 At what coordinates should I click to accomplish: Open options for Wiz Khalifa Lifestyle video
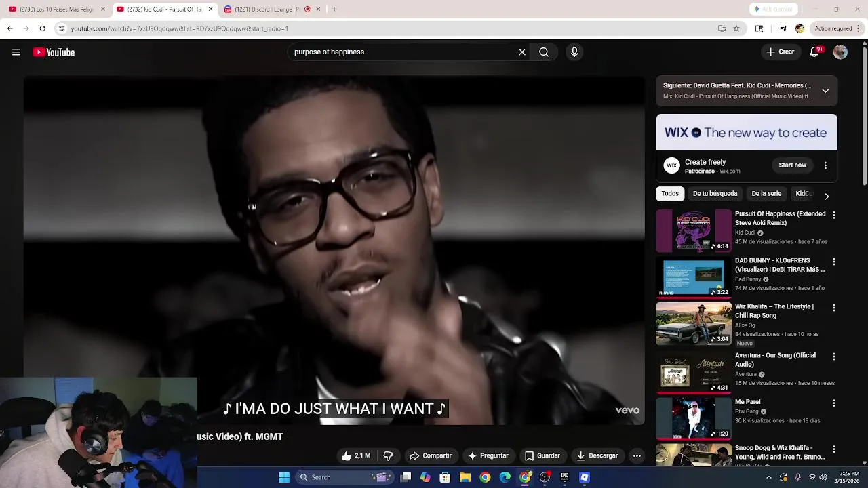coord(834,308)
